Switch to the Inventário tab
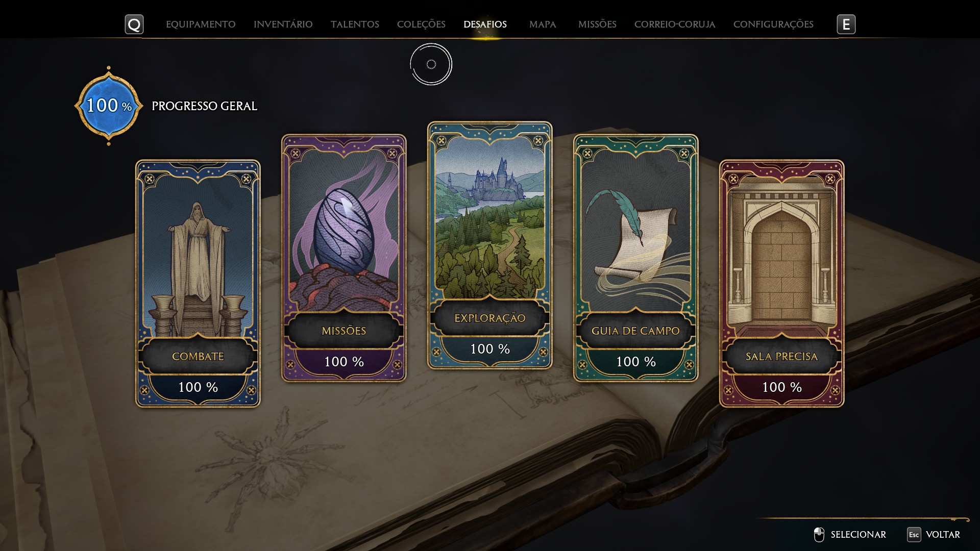This screenshot has height=551, width=980. point(283,24)
